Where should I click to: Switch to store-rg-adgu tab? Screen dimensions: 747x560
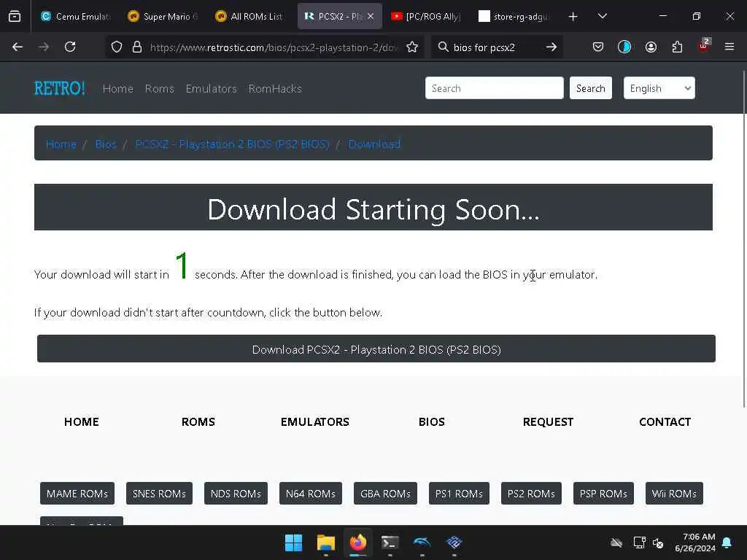click(x=514, y=16)
